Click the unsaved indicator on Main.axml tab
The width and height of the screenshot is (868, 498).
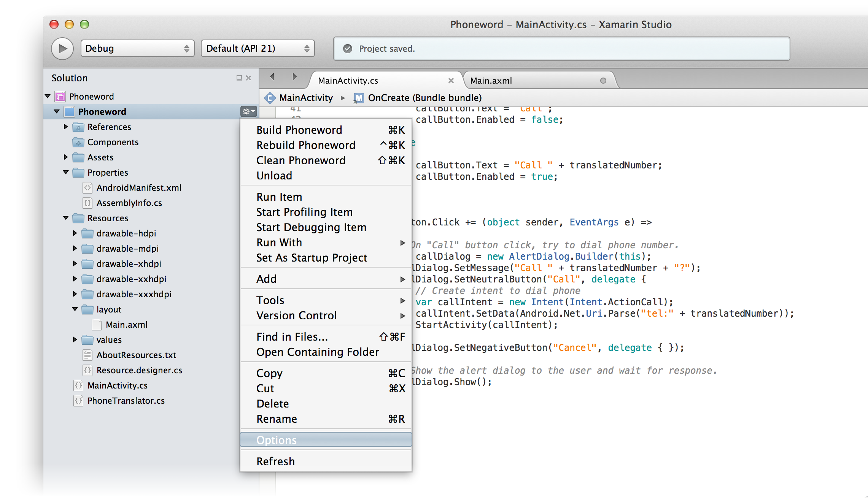[603, 81]
